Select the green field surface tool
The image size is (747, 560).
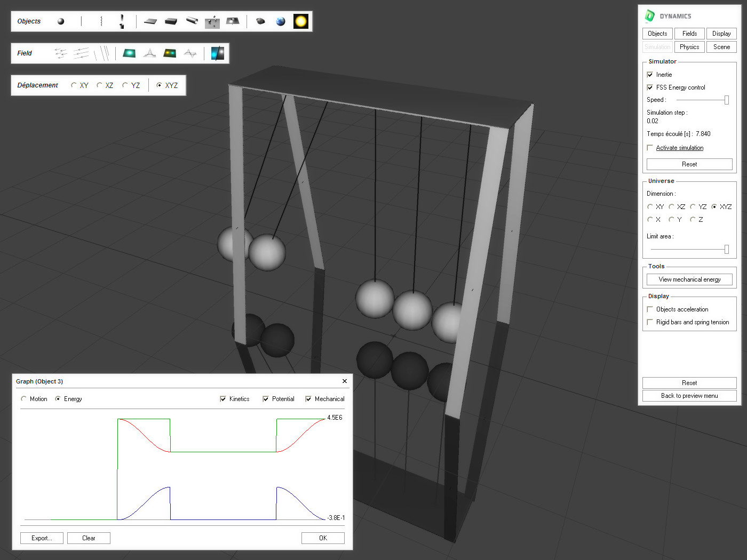pyautogui.click(x=129, y=53)
